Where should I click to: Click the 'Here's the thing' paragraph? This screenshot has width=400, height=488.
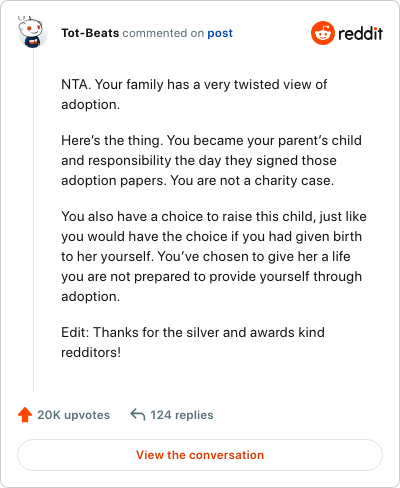211,160
